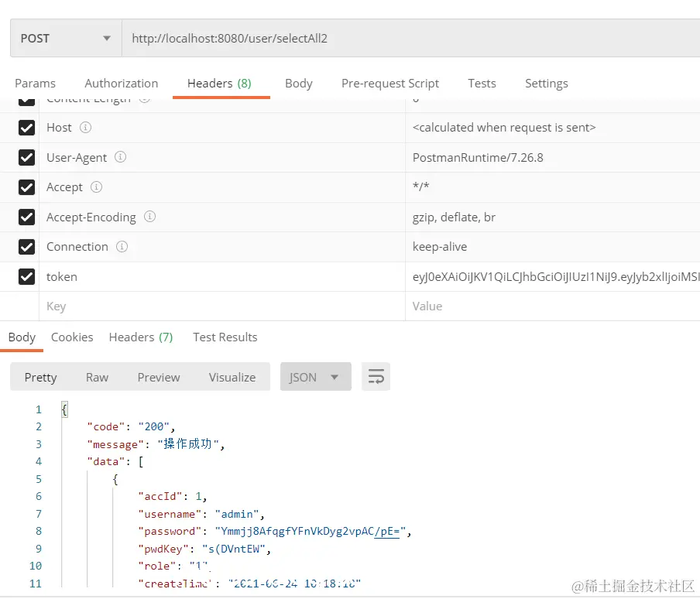This screenshot has height=599, width=700.
Task: Click the PostmanRuntime/7.26.8 value
Action: pos(478,158)
